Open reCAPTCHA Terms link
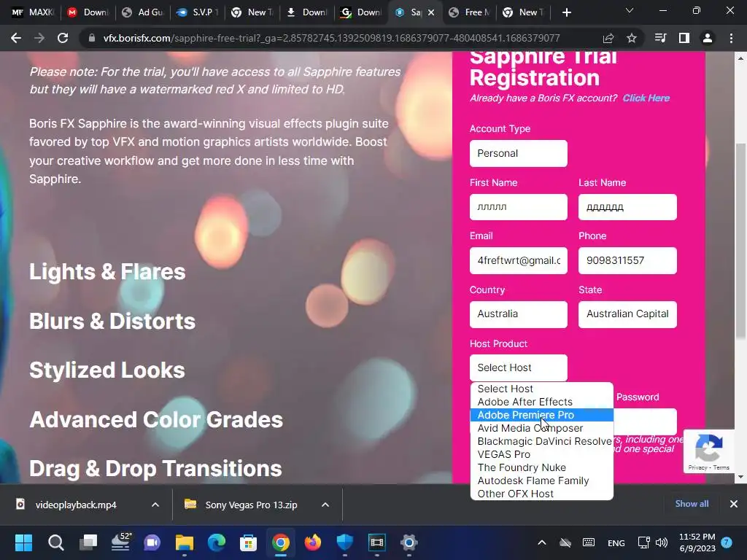Screen dimensions: 747x560 coord(721,467)
